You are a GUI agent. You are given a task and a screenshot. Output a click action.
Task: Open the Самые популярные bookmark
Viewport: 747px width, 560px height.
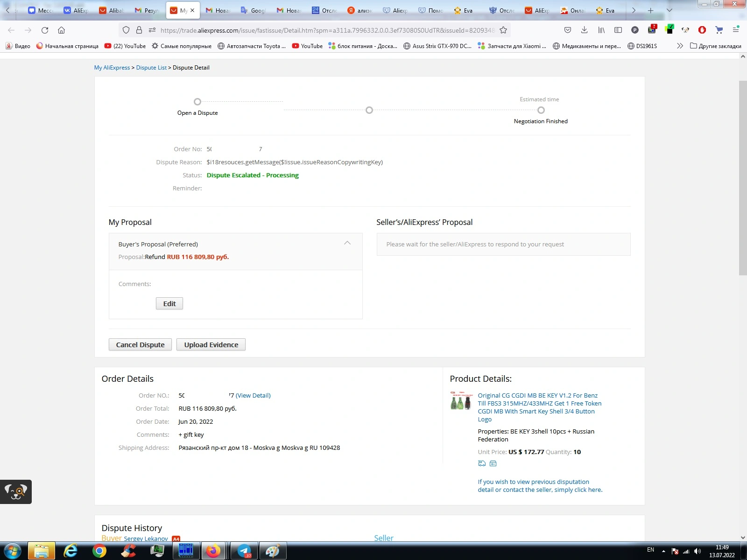click(182, 46)
